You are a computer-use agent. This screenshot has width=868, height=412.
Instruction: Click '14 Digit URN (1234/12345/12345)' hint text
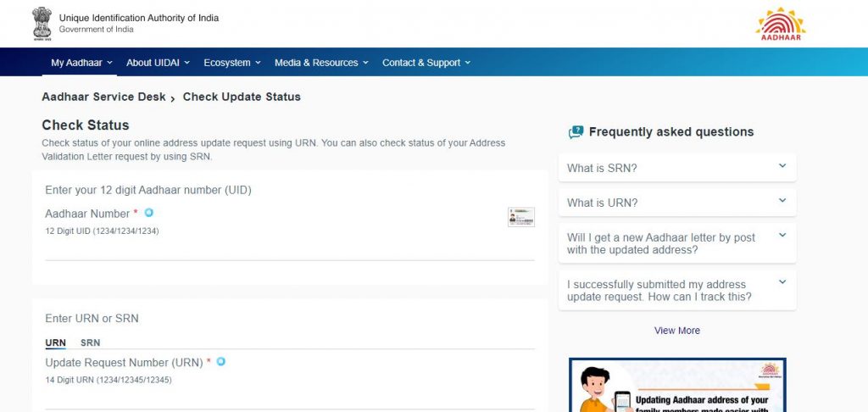coord(108,380)
